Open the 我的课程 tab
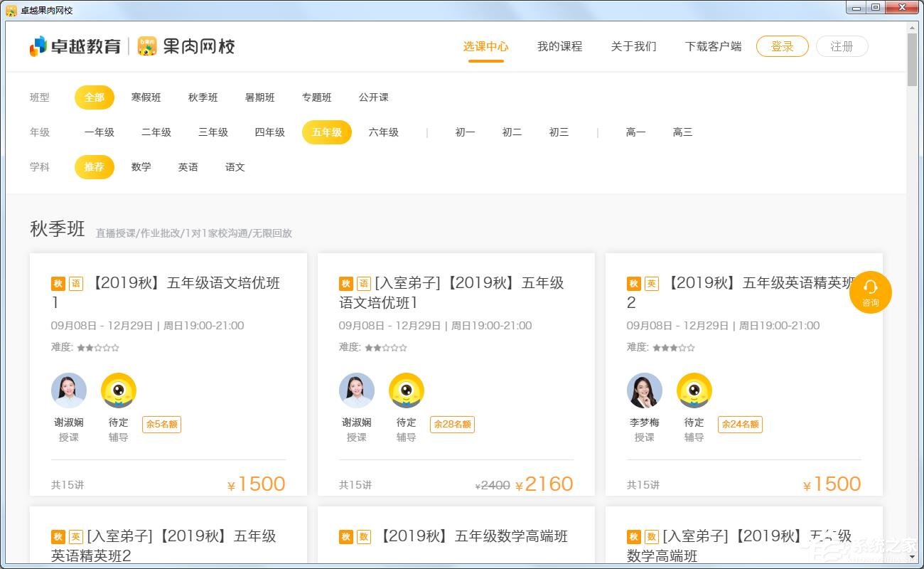Screen dimensions: 924x569 click(559, 46)
